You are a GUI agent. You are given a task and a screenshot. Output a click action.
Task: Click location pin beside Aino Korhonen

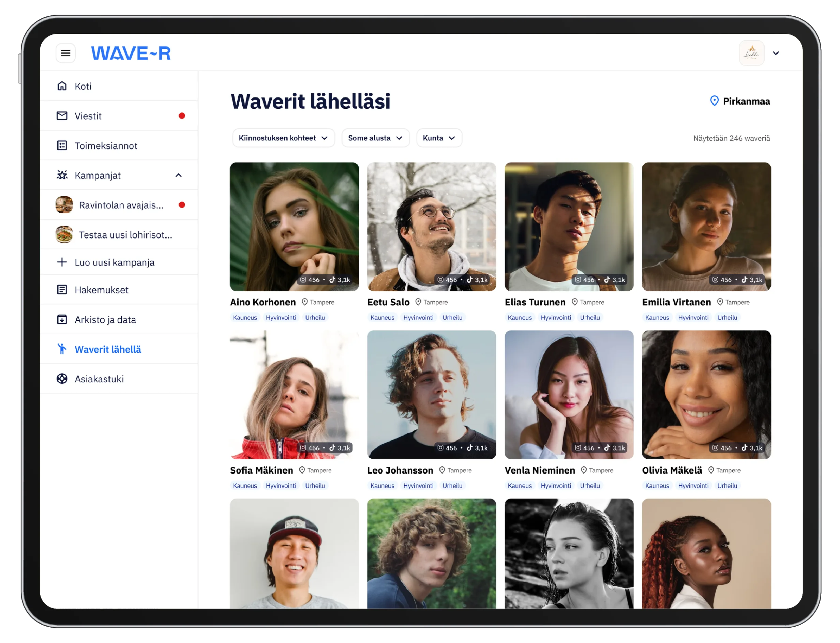304,302
